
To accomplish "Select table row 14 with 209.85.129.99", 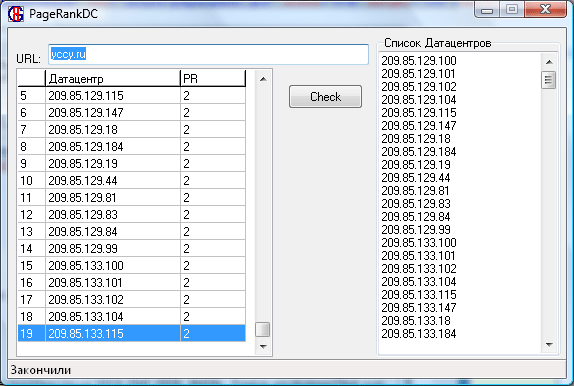I will [x=132, y=249].
